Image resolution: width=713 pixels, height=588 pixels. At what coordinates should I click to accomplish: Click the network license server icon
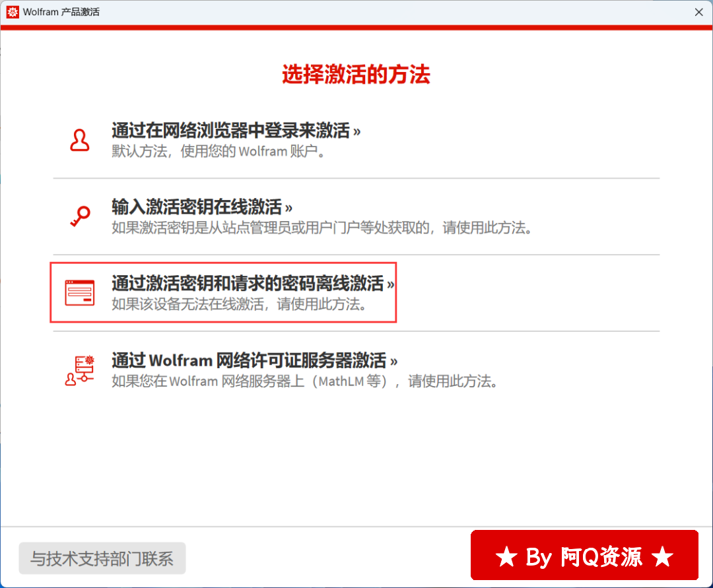click(80, 370)
